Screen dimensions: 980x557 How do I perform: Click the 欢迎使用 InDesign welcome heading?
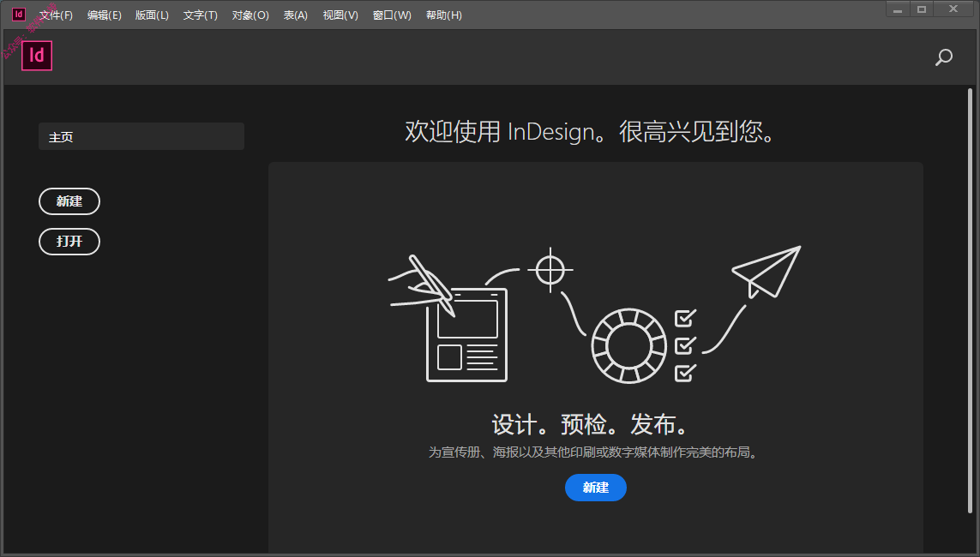(x=589, y=131)
